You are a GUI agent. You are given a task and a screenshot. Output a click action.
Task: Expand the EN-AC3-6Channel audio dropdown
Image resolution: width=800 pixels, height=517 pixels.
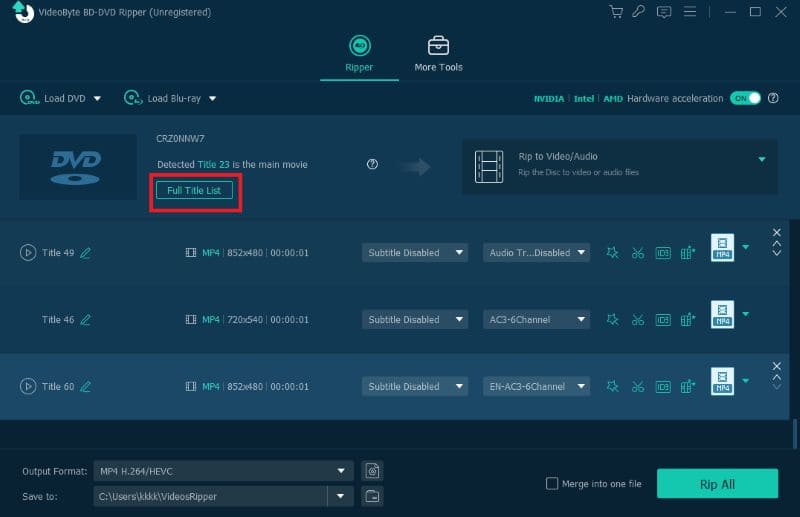click(536, 387)
